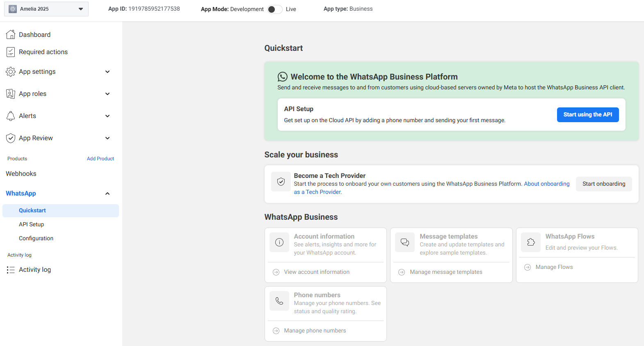
Task: Click arrow icon beside Manage Flows
Action: pyautogui.click(x=528, y=267)
